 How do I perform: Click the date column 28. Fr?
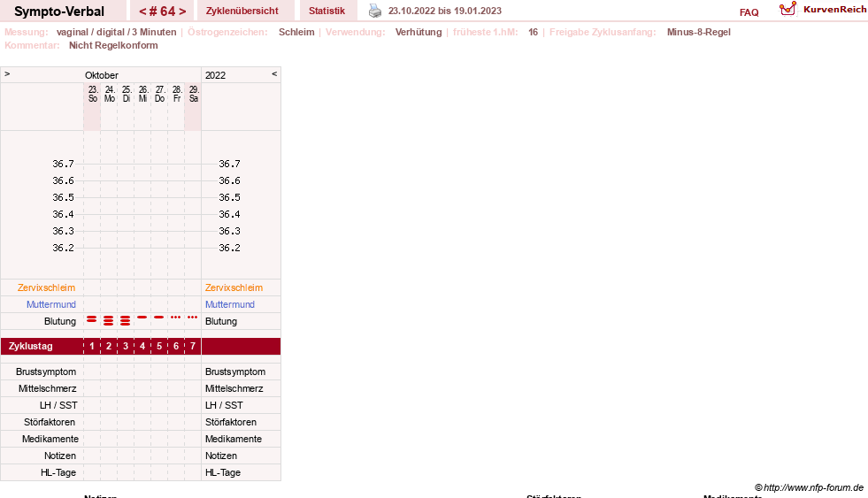pos(177,94)
